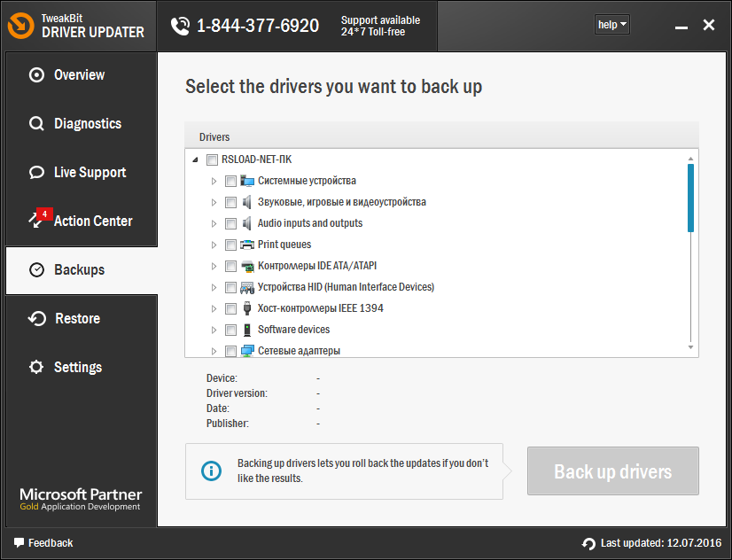The width and height of the screenshot is (732, 560).
Task: Click the Diagnostics magnifier icon
Action: (36, 124)
